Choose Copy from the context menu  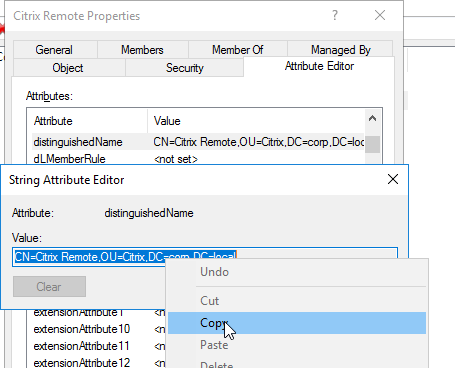[297, 323]
